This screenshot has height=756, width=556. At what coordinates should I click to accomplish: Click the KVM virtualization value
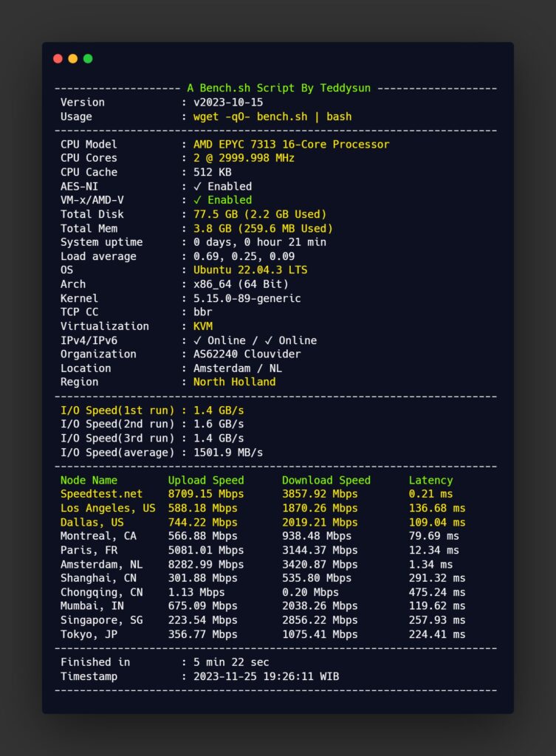pos(203,326)
